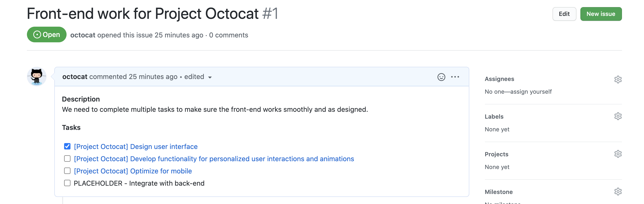The image size is (644, 204).
Task: Click the Edit title button
Action: point(564,14)
